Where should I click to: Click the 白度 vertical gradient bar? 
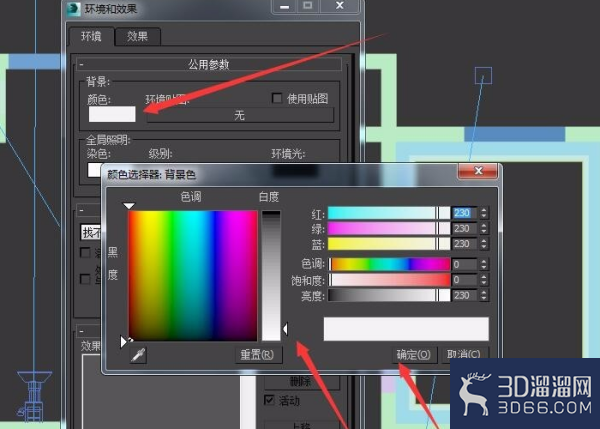coord(271,275)
